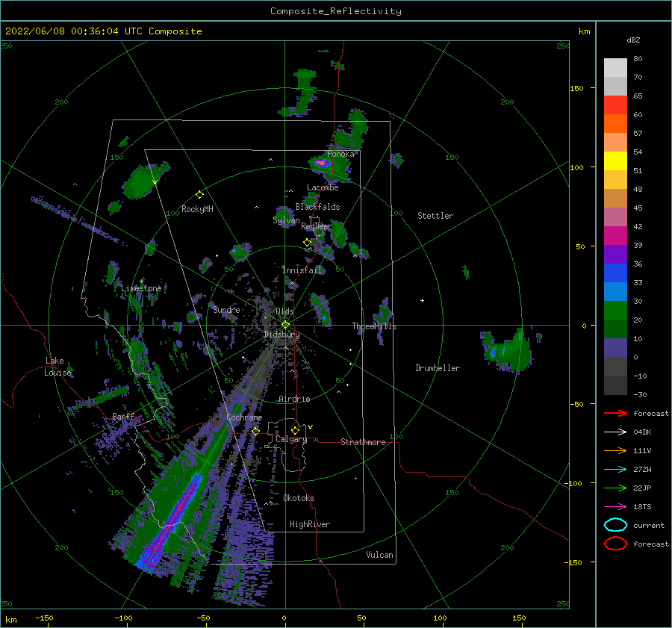Click the Limestone label
This screenshot has height=628, width=672.
pos(141,288)
